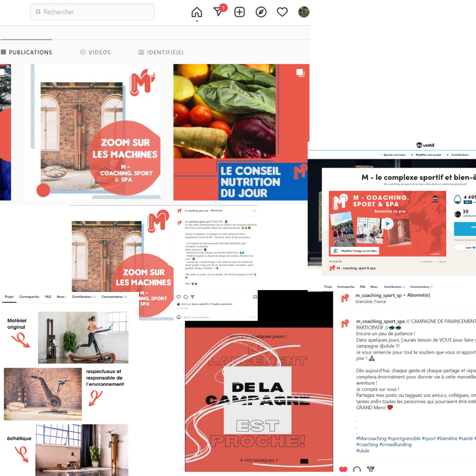Click the carousel icon on the nutrition post
The width and height of the screenshot is (476, 476).
(300, 73)
